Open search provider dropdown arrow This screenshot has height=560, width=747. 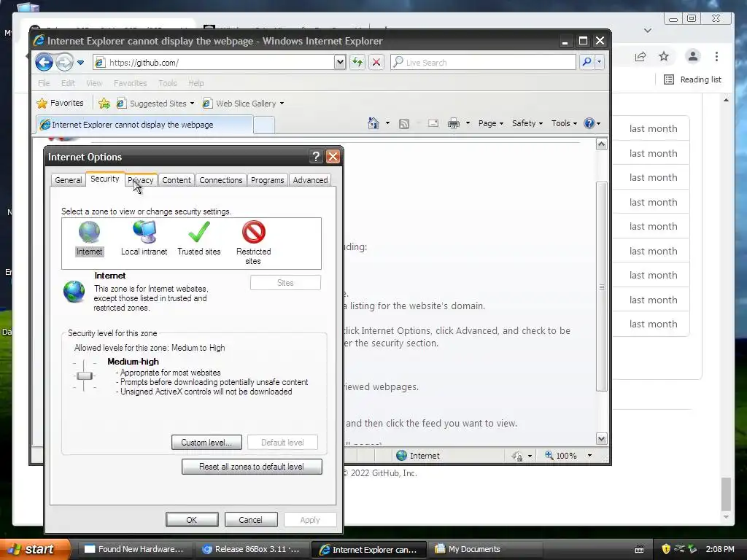click(600, 62)
